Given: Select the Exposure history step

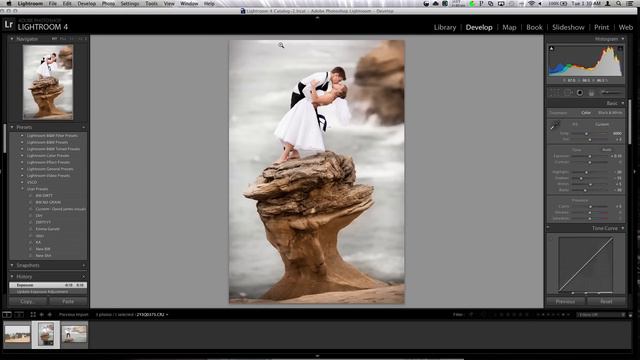Looking at the screenshot, I should pos(48,285).
